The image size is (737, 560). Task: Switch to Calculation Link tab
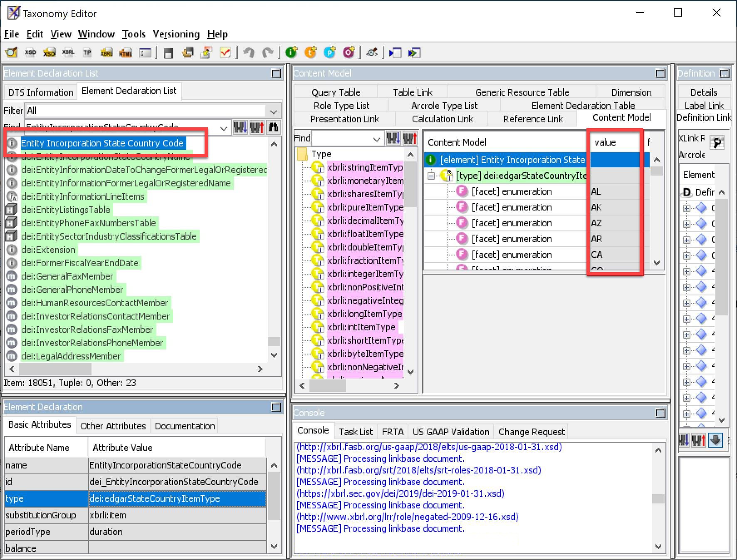point(443,119)
